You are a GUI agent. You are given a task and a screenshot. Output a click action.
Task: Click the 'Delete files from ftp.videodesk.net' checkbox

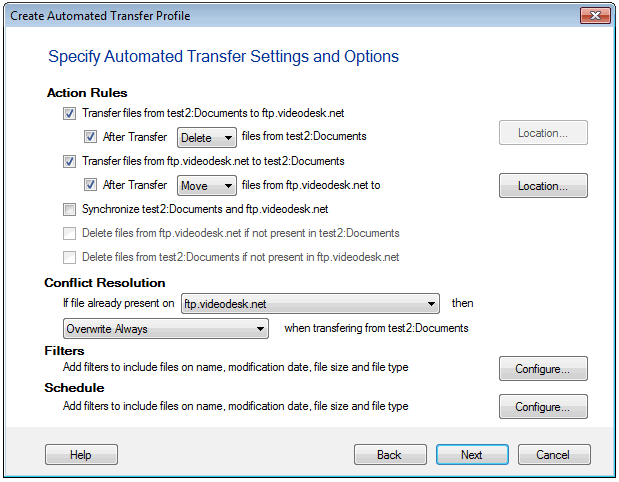click(69, 233)
